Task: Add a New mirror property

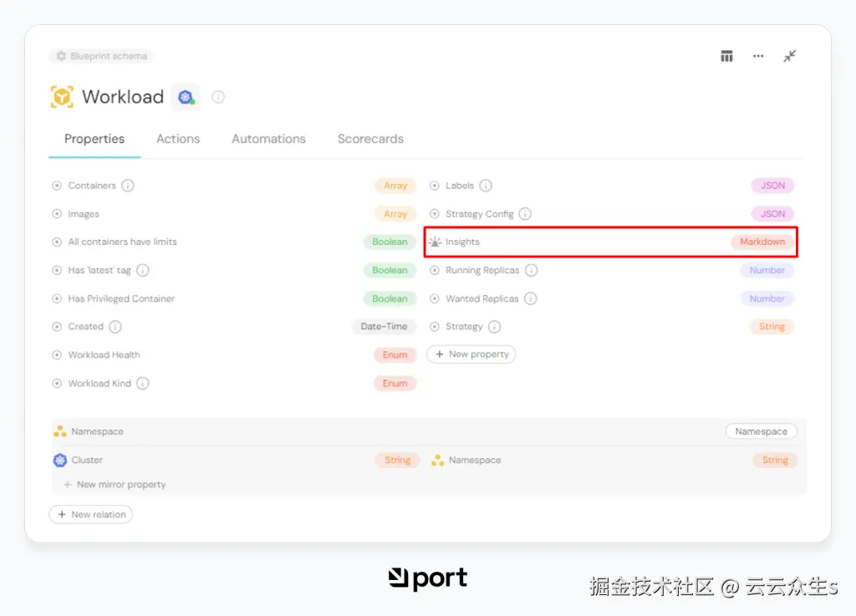Action: coord(115,485)
